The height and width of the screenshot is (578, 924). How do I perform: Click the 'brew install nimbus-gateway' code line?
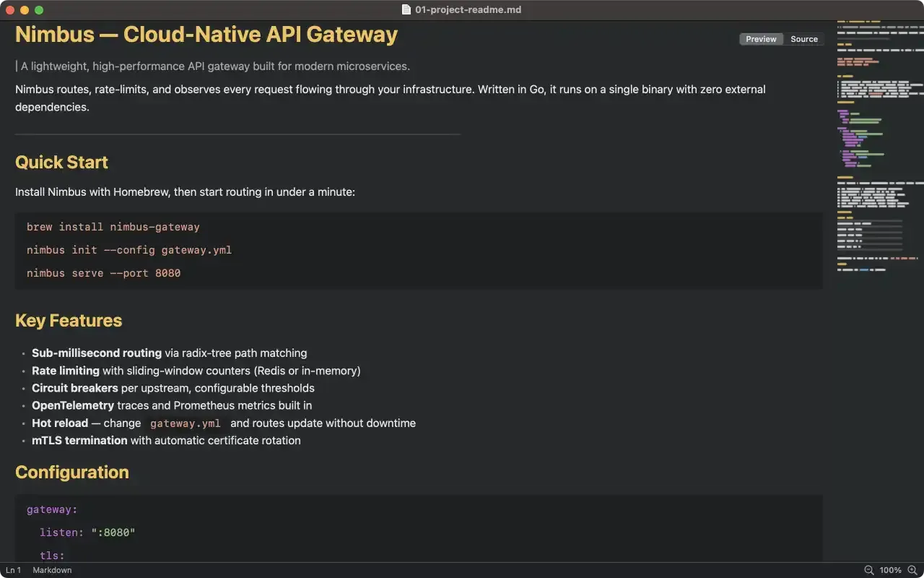pyautogui.click(x=113, y=227)
